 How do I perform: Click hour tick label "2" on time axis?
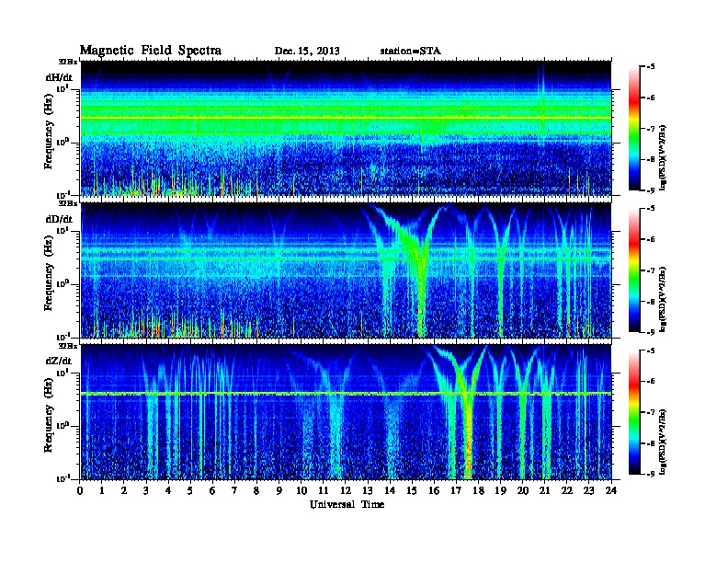(x=124, y=491)
